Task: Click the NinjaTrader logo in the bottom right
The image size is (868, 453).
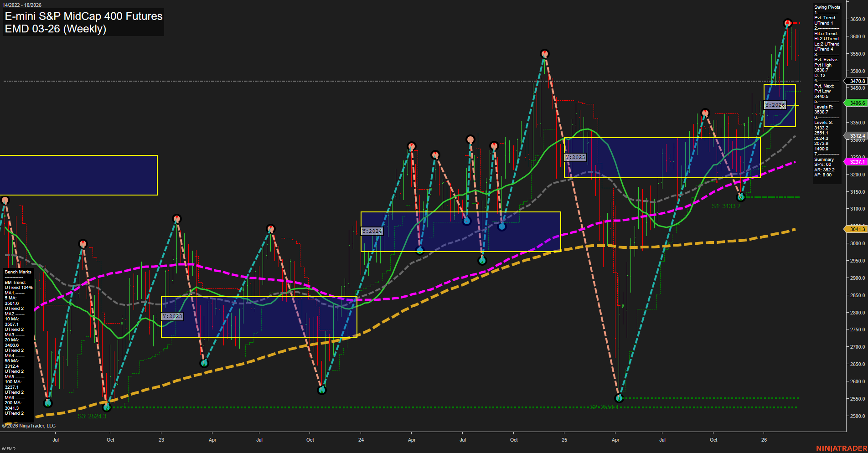Action: [842, 449]
